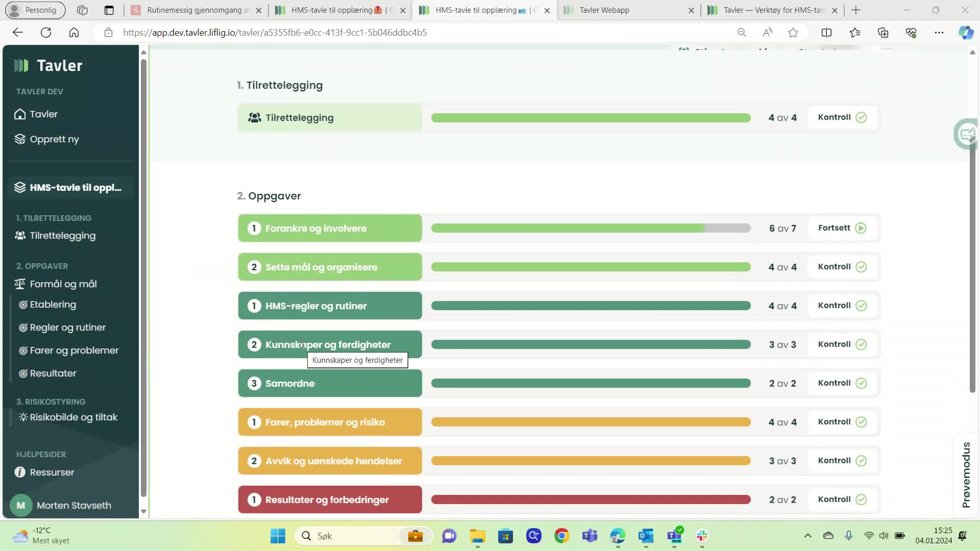Click Kontroll checkmark for Resultater og forbedringer
980x551 pixels.
pyautogui.click(x=861, y=499)
